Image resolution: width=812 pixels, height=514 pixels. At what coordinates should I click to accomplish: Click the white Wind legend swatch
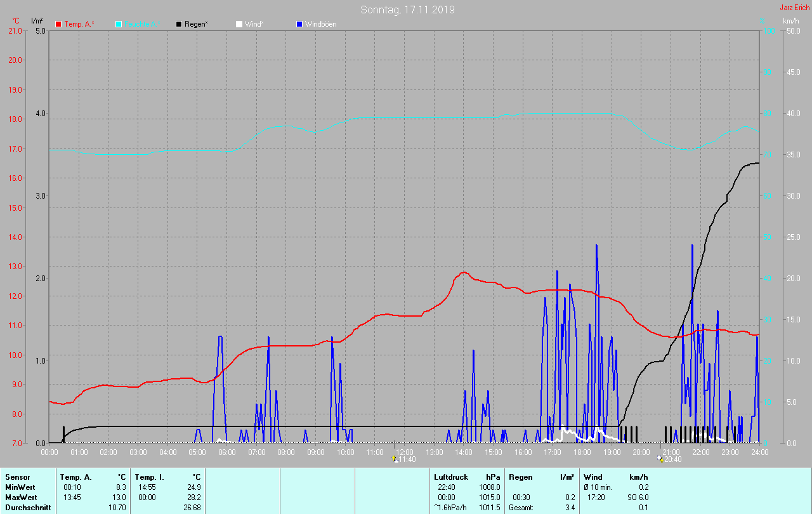tap(239, 24)
